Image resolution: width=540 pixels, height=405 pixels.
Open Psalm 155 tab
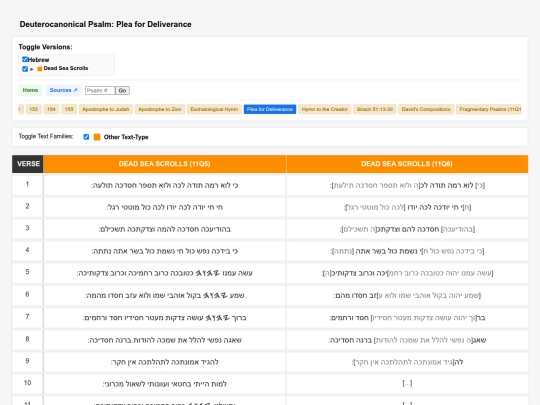coord(69,109)
